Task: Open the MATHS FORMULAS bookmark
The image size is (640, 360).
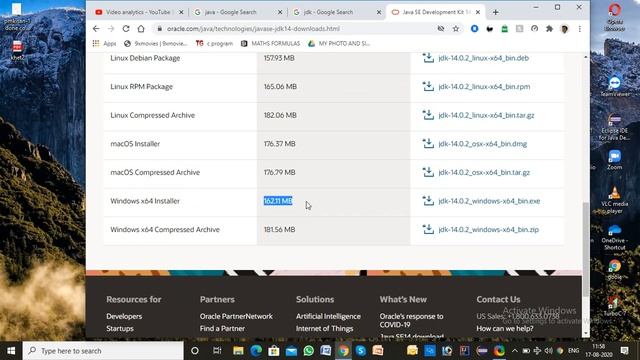Action: coord(271,43)
